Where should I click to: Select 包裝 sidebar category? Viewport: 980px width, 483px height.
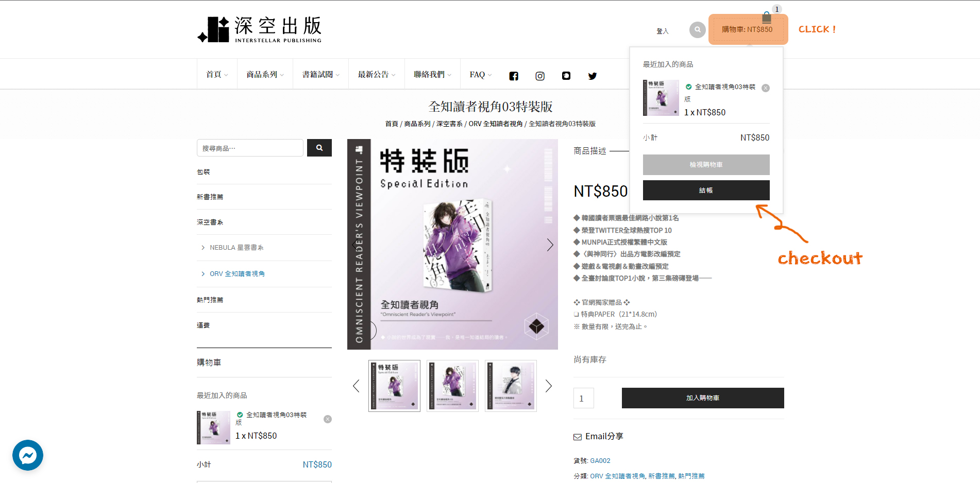[204, 172]
